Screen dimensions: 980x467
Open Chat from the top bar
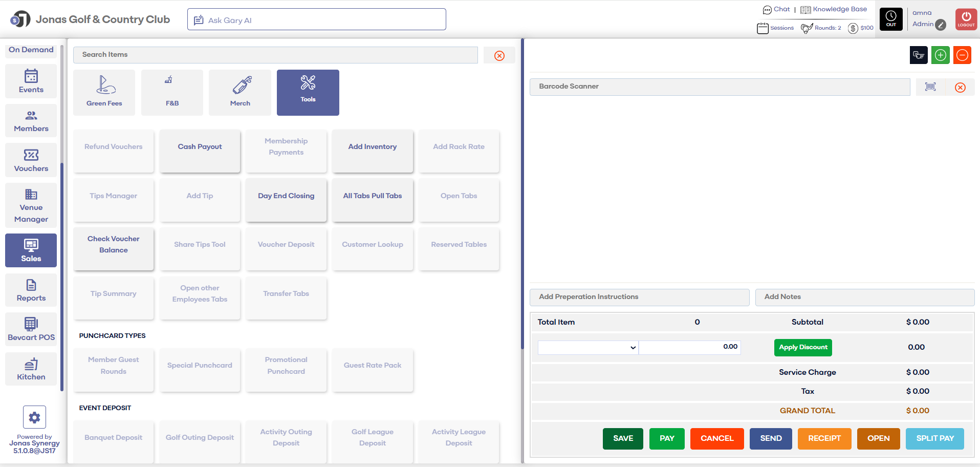click(776, 9)
